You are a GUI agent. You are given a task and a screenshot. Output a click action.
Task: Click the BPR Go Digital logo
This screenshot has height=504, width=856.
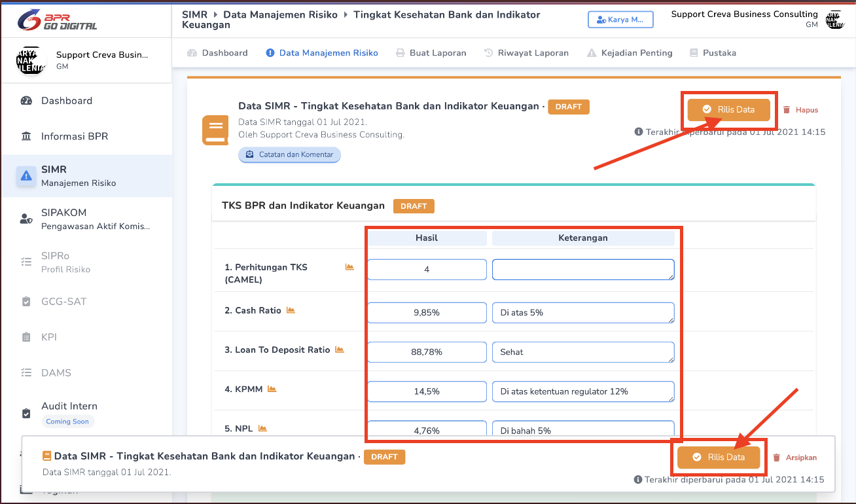coord(58,20)
